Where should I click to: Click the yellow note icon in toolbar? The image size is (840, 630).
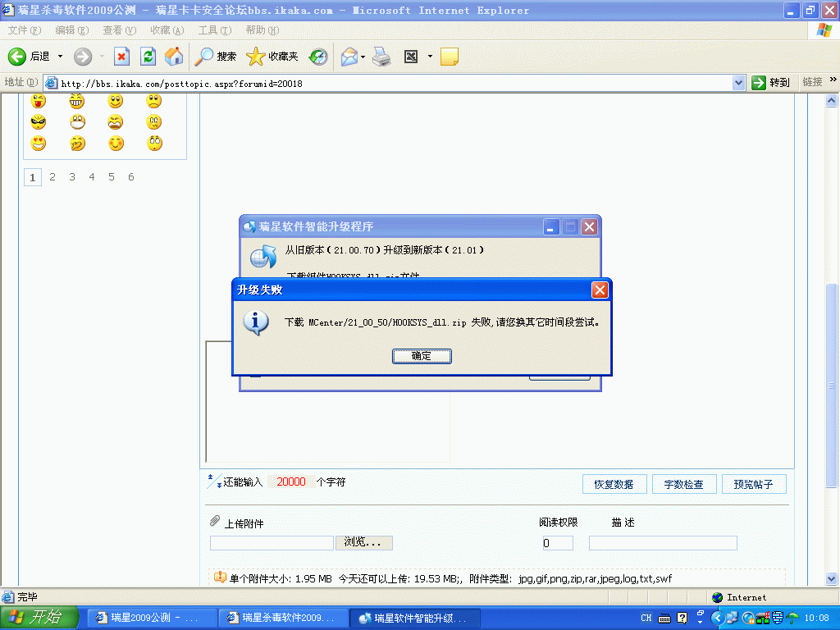tap(449, 57)
